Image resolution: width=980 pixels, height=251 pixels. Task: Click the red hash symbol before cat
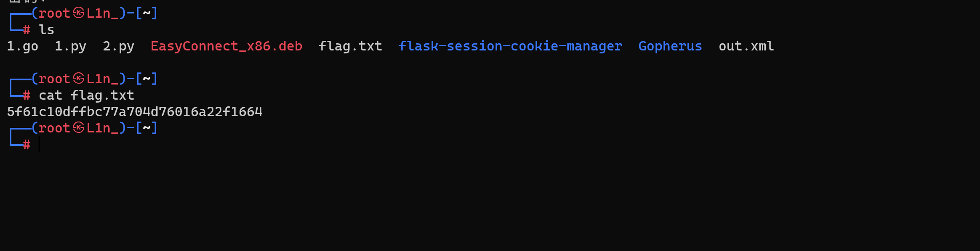click(27, 95)
